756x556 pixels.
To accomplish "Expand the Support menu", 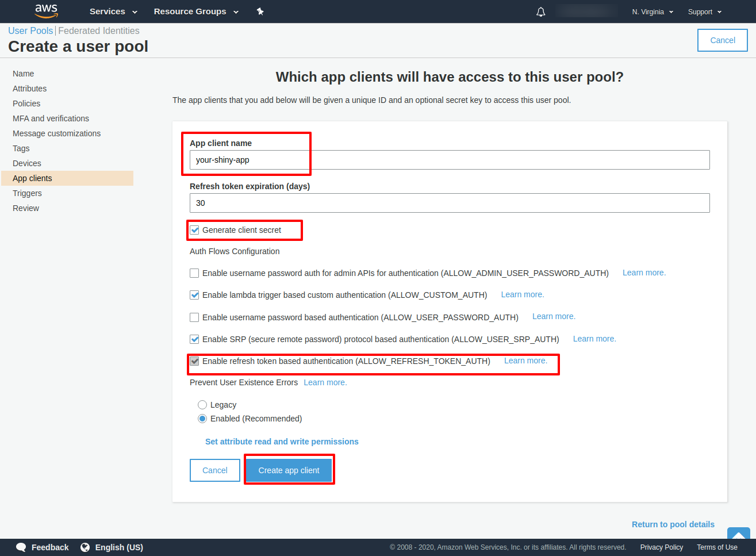I will point(704,11).
